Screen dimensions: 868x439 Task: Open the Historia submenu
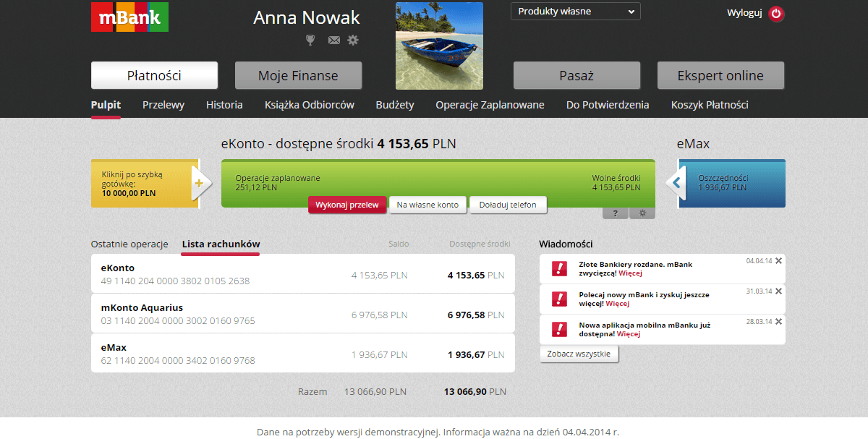tap(224, 105)
